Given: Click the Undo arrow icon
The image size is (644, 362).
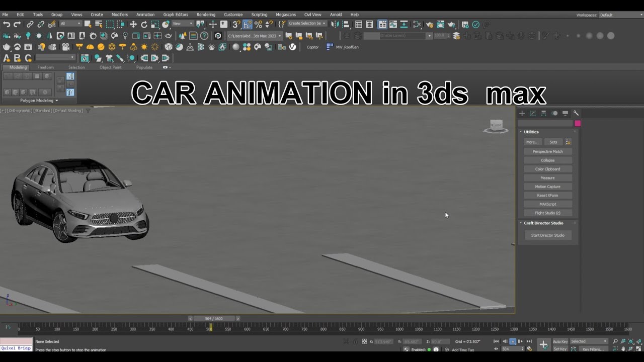Looking at the screenshot, I should click(x=7, y=24).
